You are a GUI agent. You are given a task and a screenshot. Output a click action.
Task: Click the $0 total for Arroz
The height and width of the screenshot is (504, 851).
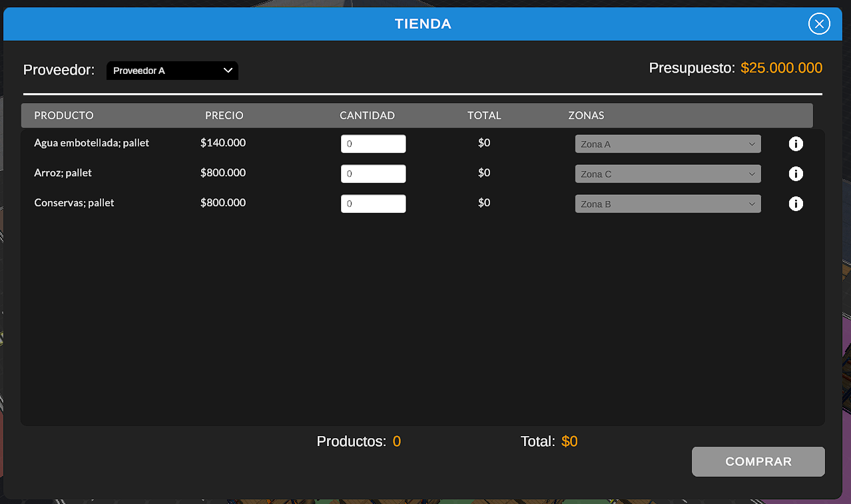tap(484, 172)
